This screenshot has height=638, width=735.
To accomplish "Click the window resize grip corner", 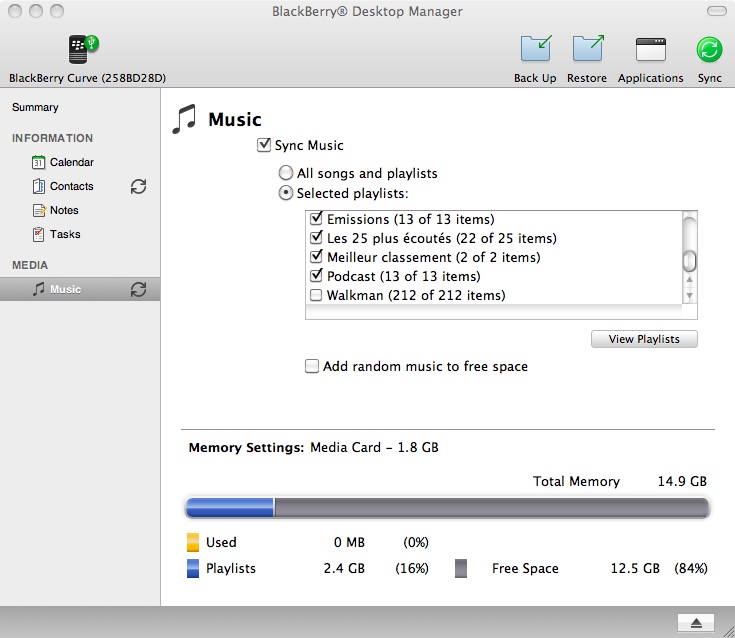I will coord(728,631).
